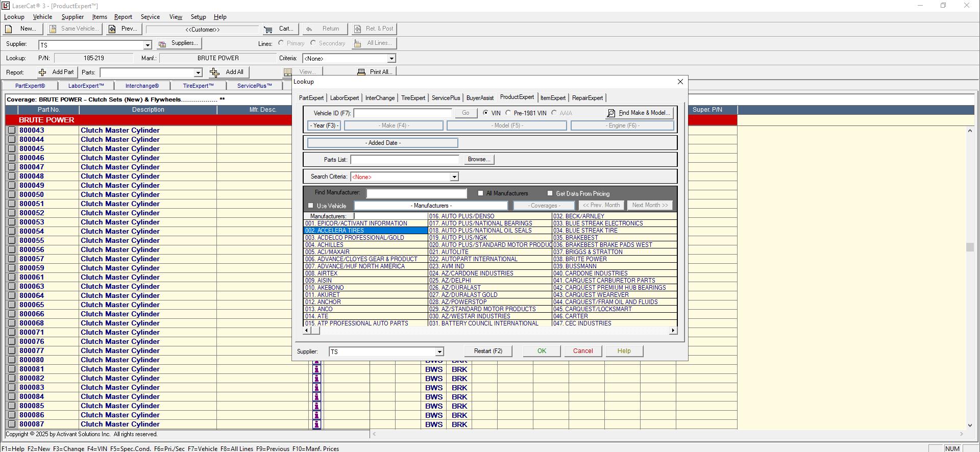Click the Find Make & Model magnifier icon
Viewport: 980px width, 452px height.
click(x=611, y=113)
